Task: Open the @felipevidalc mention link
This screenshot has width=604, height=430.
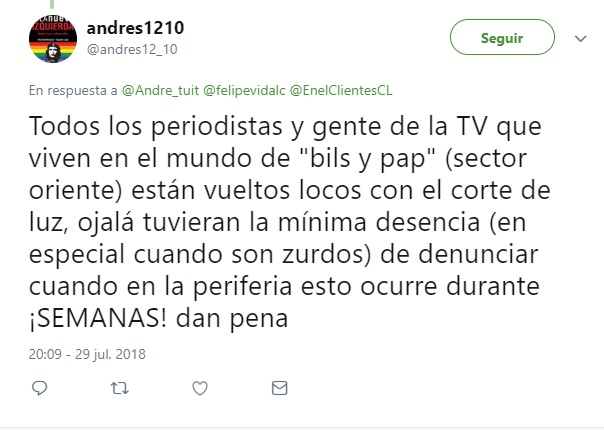Action: coord(244,91)
